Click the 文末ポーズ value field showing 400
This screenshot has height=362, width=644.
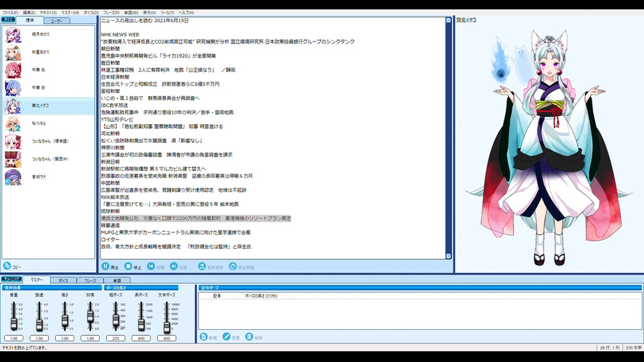tap(166, 338)
